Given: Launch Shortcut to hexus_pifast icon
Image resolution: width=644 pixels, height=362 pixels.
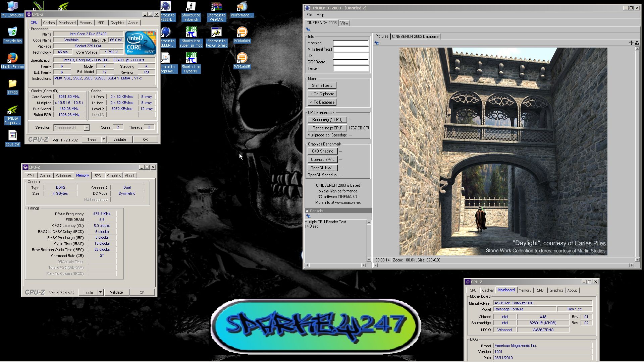Looking at the screenshot, I should (x=216, y=37).
